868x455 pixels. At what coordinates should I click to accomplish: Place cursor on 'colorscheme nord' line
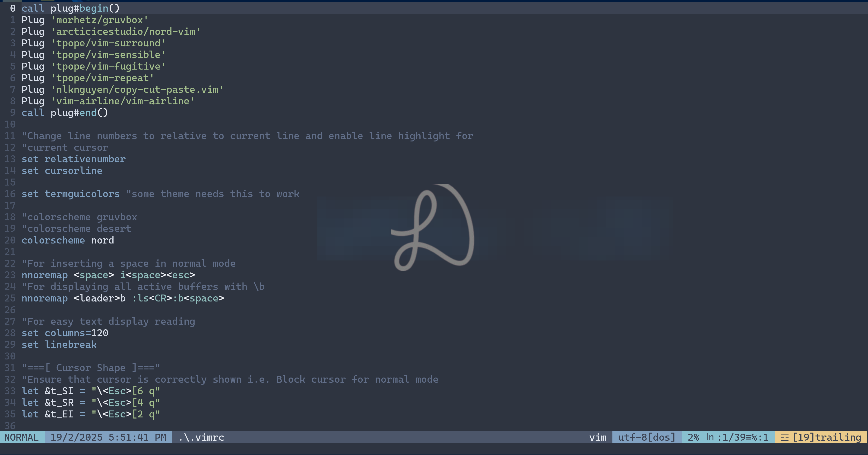point(67,240)
